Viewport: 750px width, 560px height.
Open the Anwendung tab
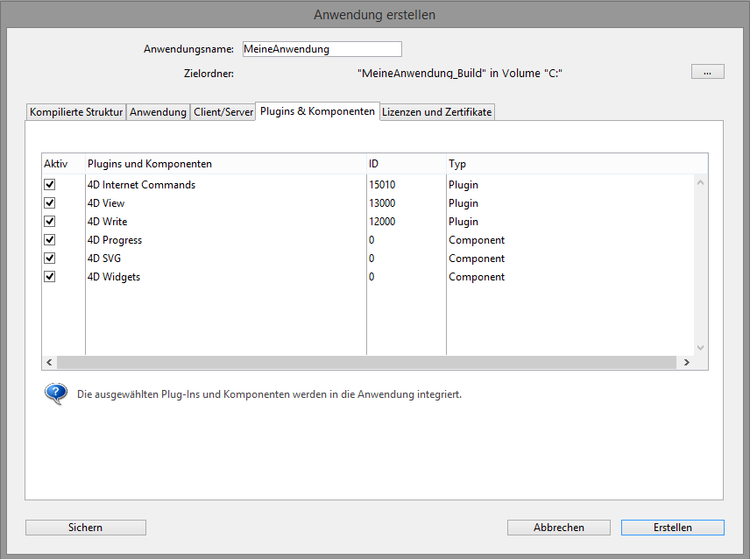point(159,112)
